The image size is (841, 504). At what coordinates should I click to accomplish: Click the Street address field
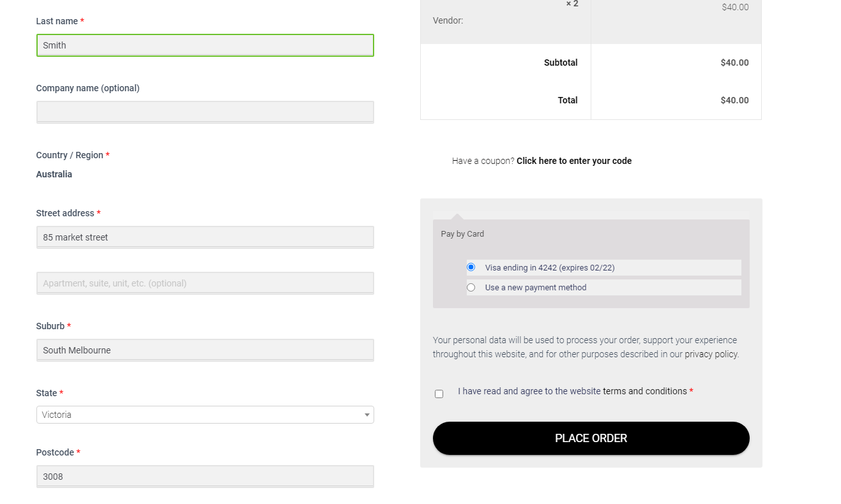205,237
